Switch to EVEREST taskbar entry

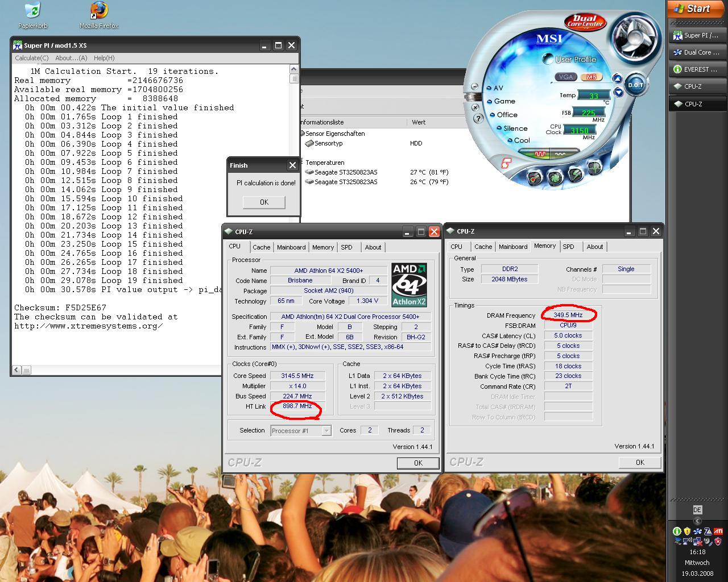coord(698,69)
